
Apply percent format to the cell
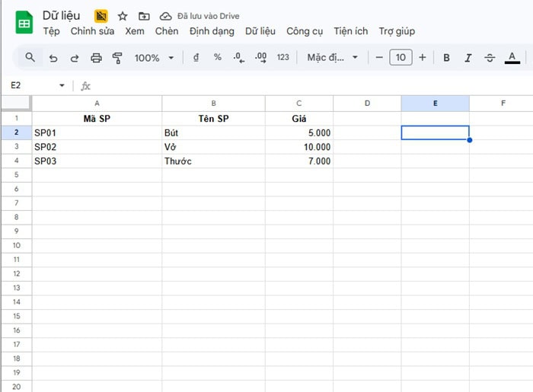(218, 57)
